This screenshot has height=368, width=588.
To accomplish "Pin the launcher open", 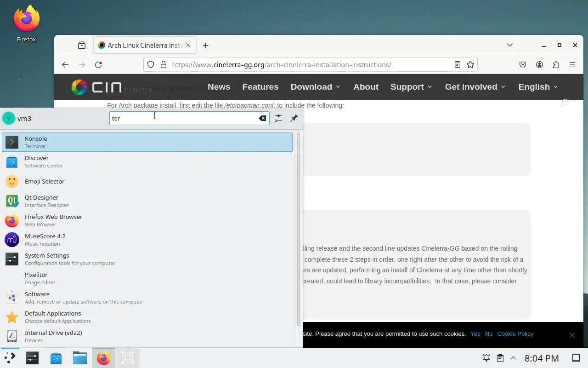I will coord(294,118).
